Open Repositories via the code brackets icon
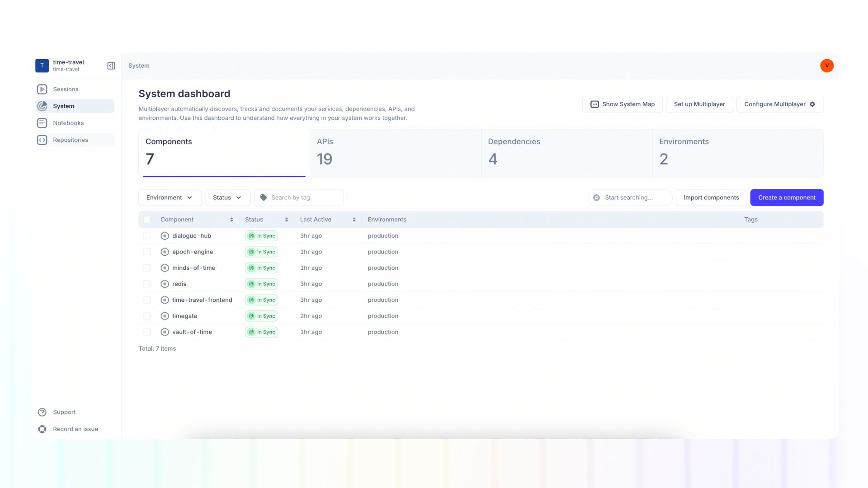The width and height of the screenshot is (868, 488). pyautogui.click(x=42, y=140)
